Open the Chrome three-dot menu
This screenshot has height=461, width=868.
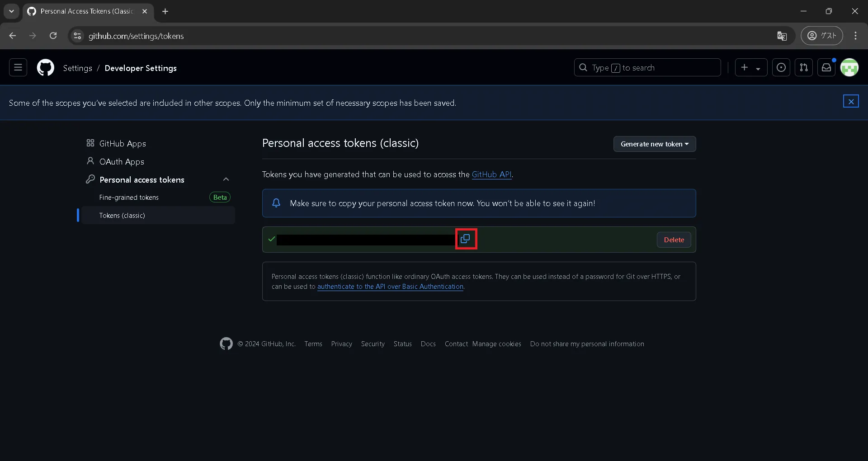pos(855,36)
